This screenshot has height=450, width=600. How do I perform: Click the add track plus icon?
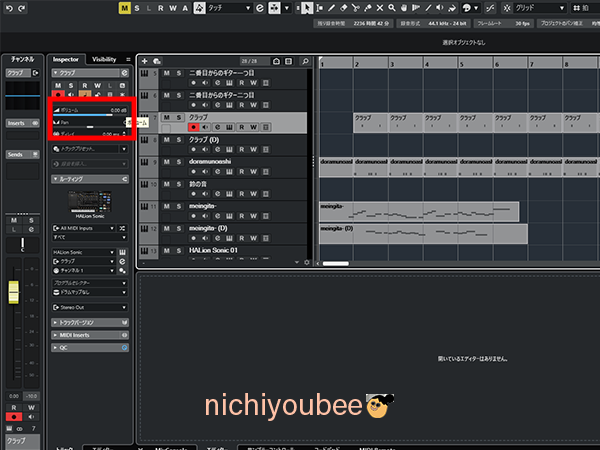click(x=144, y=60)
